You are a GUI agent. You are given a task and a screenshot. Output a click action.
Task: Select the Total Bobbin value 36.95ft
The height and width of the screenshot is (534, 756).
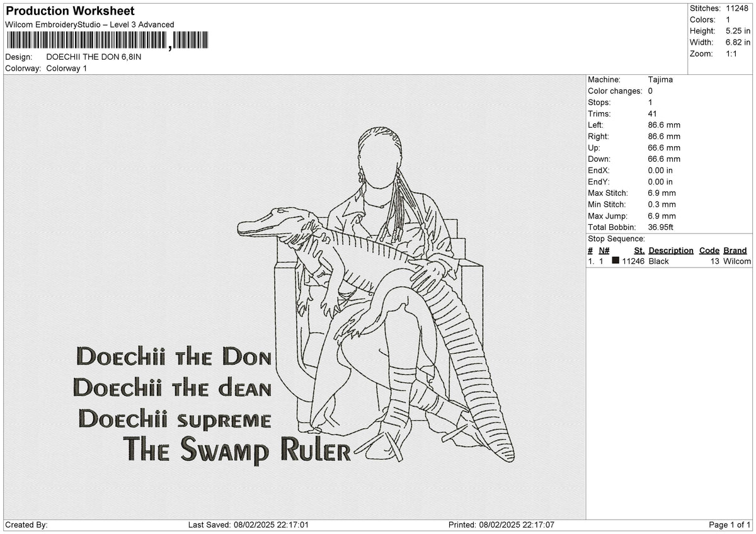click(661, 227)
